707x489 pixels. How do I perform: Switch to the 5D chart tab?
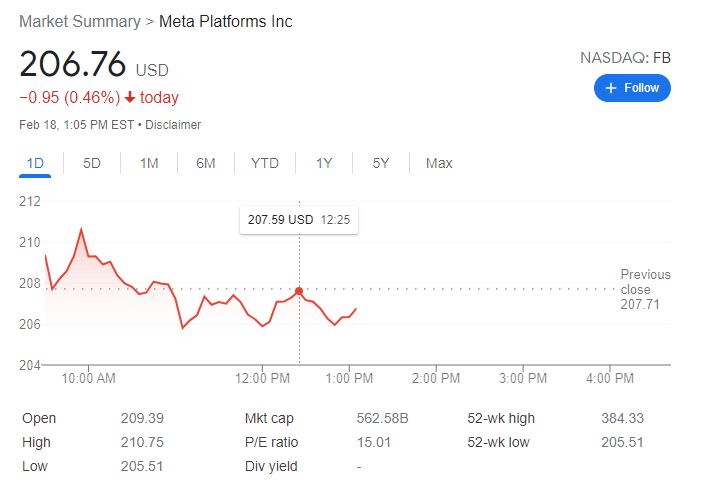[x=92, y=163]
